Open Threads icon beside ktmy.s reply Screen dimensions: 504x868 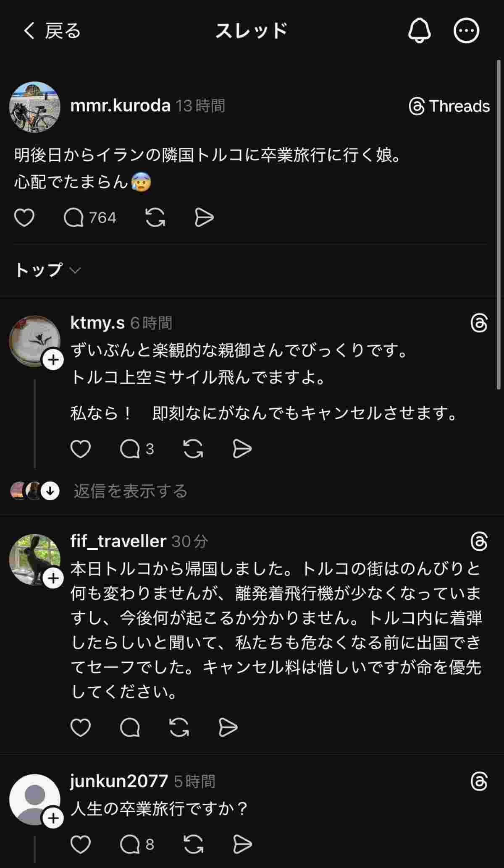pos(479,323)
